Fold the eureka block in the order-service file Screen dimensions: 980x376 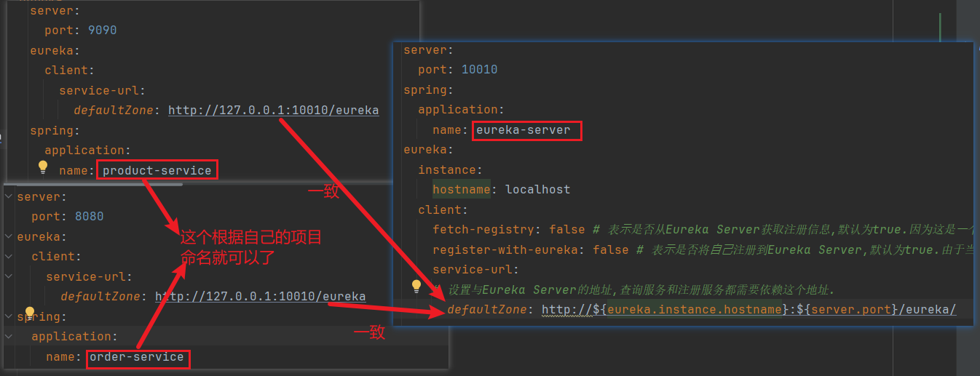pos(8,236)
